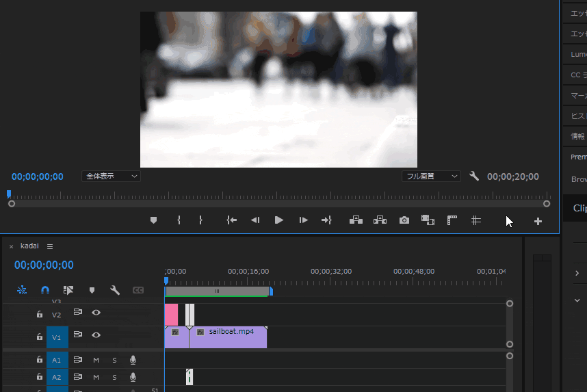Toggle V1 track targeting

tap(57, 337)
